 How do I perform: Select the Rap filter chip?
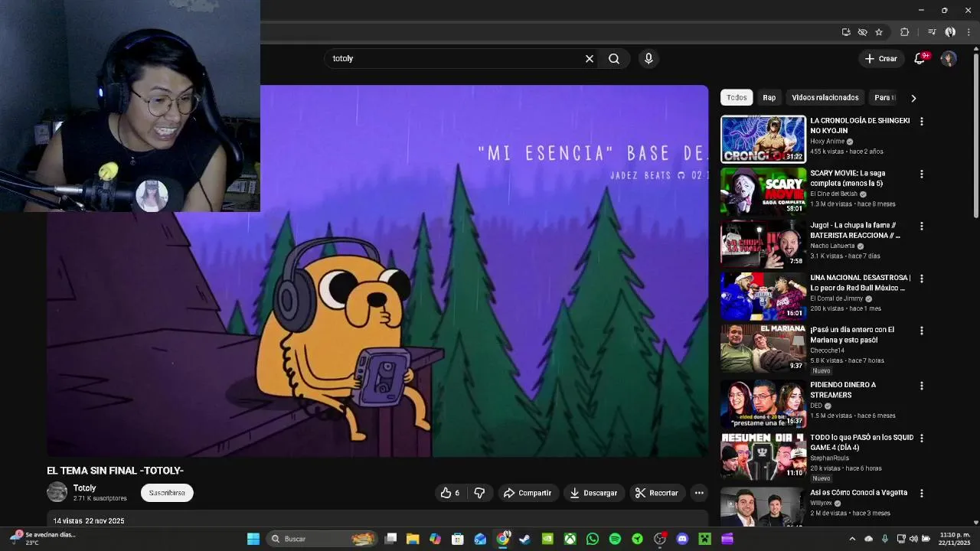click(x=769, y=98)
